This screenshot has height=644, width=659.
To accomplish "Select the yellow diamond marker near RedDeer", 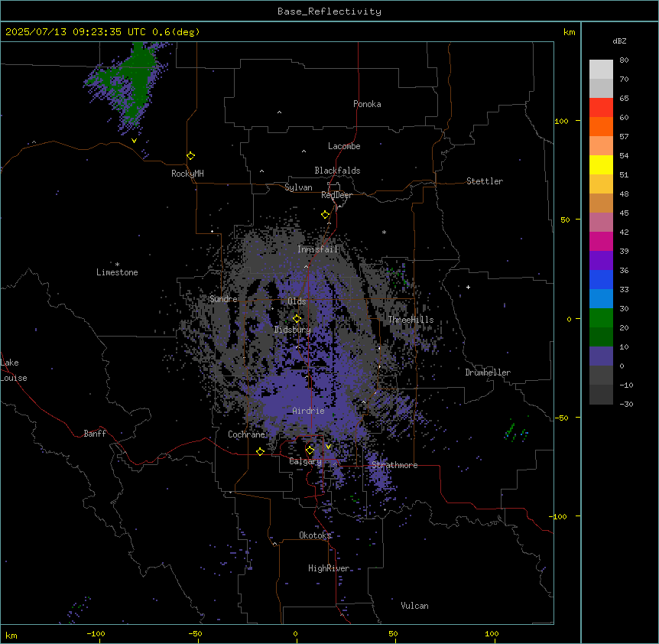I will (325, 215).
